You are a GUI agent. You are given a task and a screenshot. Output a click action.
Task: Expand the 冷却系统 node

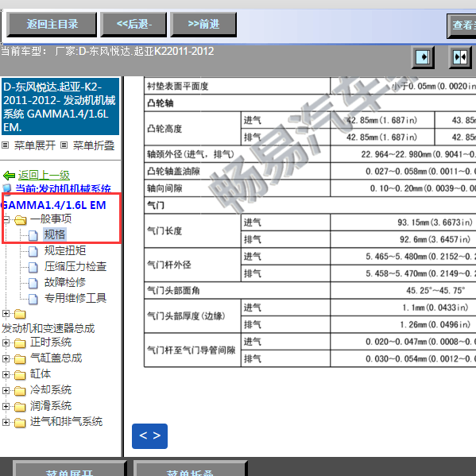[6, 390]
